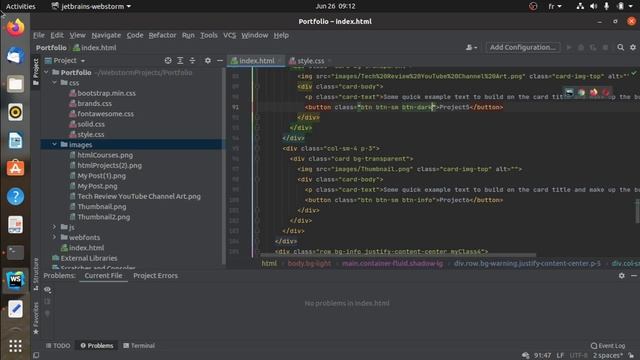Show applications grid

click(x=15, y=346)
